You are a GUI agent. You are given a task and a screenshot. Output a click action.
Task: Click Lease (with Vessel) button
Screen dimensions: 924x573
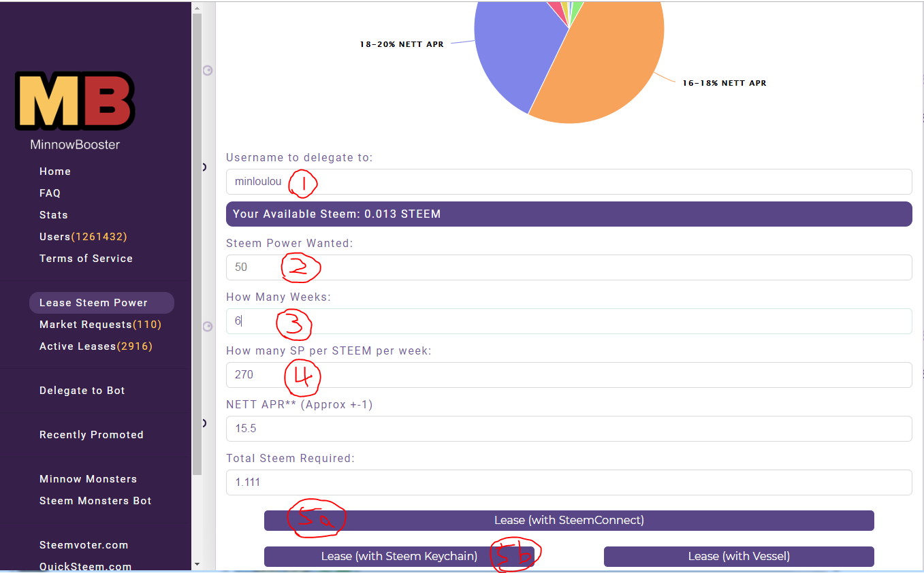click(x=739, y=557)
